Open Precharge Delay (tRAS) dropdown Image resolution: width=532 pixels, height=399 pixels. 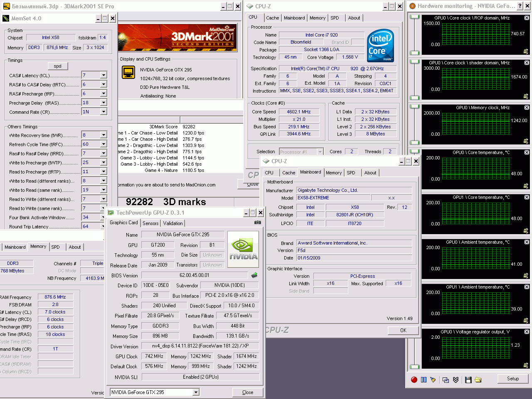(x=103, y=103)
